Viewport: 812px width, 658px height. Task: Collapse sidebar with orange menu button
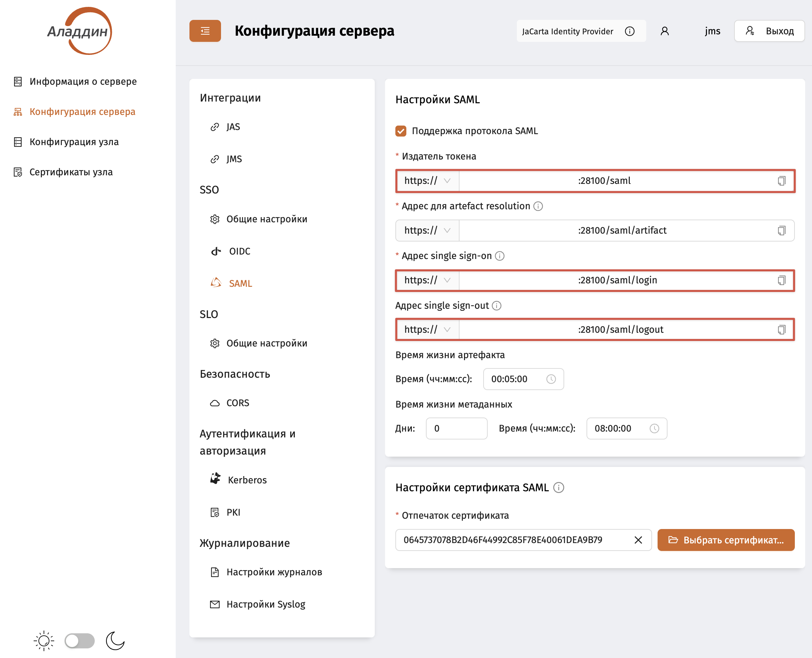205,31
